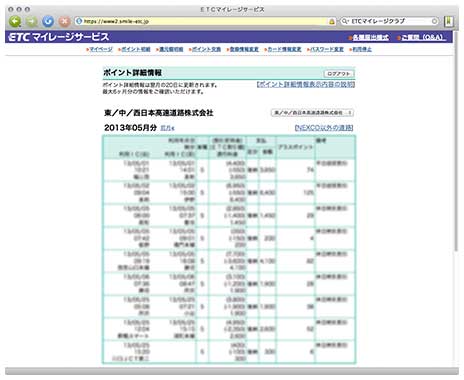Image resolution: width=464 pixels, height=380 pixels.
Task: Open ご質問 (Q&A) link in the header
Action: (421, 37)
